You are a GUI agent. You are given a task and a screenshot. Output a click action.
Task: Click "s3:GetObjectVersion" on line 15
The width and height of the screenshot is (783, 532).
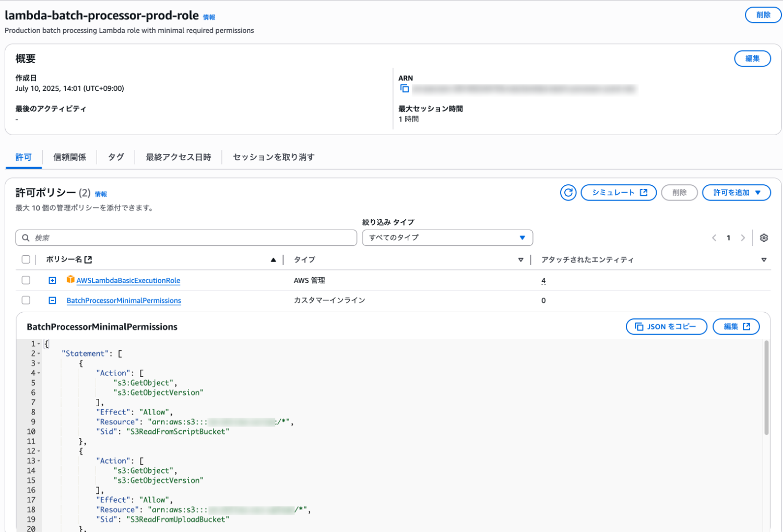coord(158,480)
